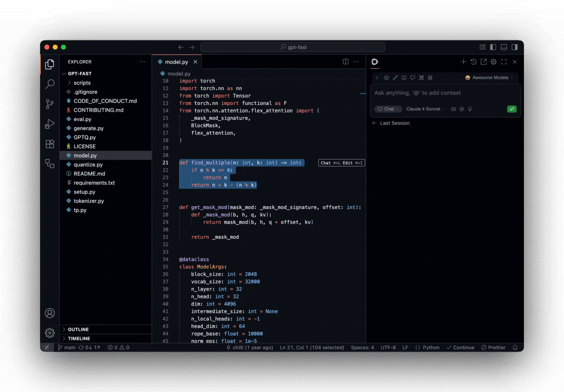The width and height of the screenshot is (564, 392).
Task: Toggle fullscreen mode for the assistant panel
Action: [504, 62]
